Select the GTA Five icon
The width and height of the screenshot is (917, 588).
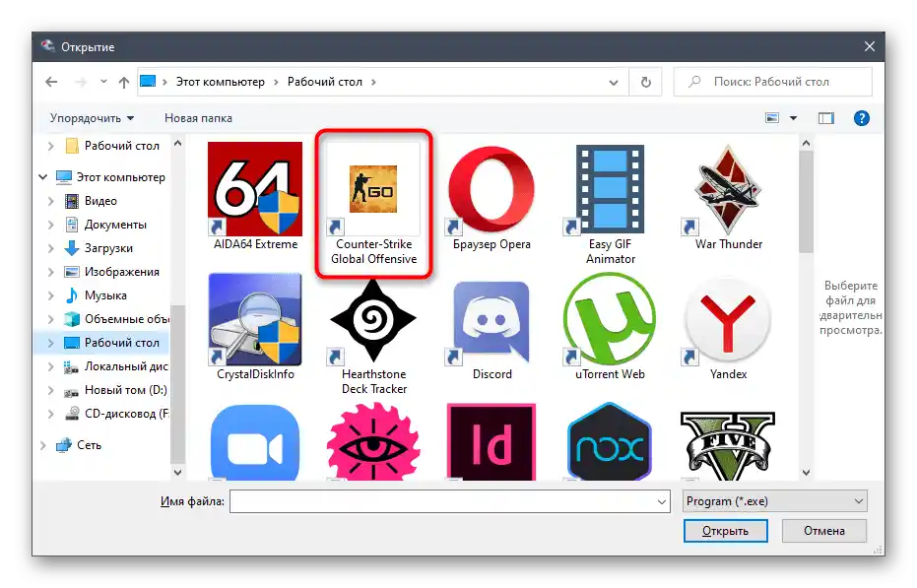(728, 444)
